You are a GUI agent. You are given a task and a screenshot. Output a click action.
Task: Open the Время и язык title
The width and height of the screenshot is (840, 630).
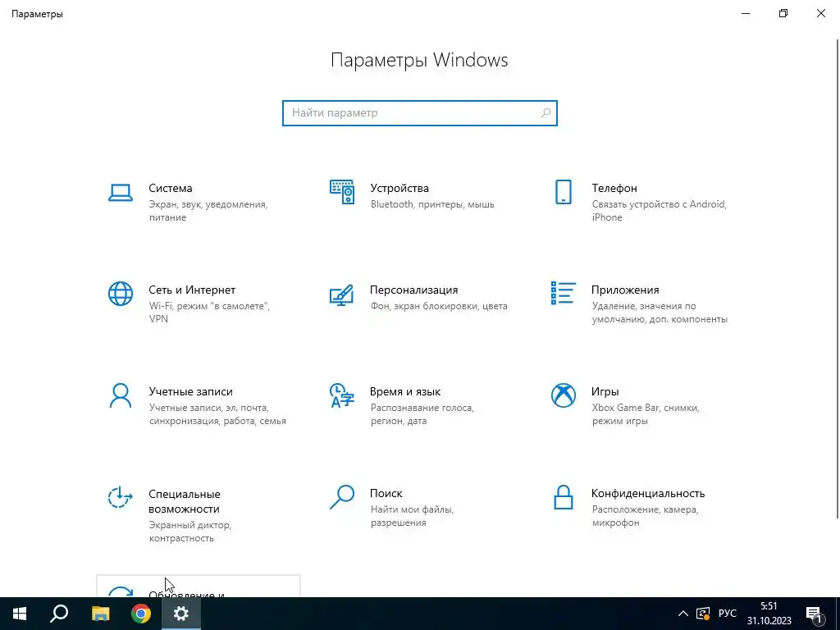tap(405, 391)
